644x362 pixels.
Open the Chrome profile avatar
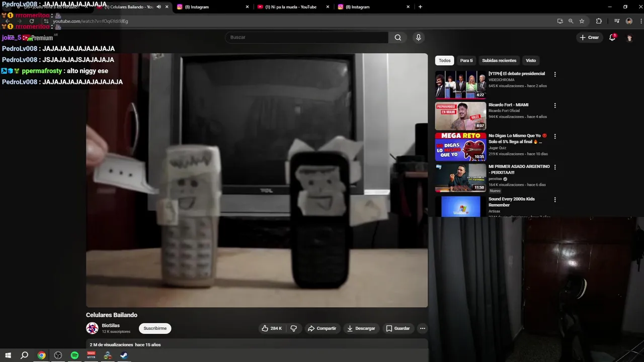(629, 21)
